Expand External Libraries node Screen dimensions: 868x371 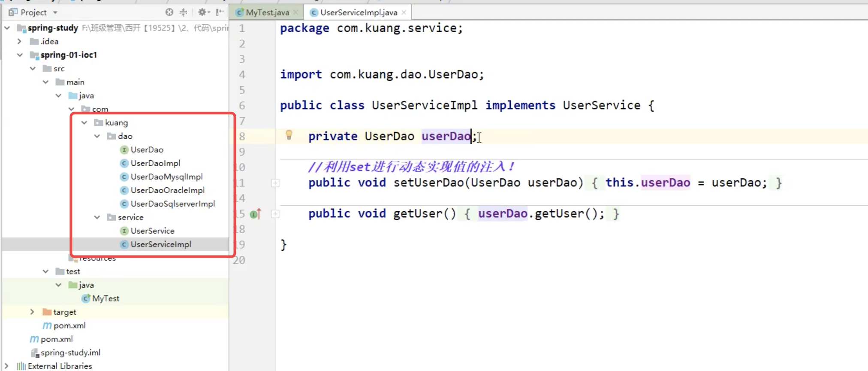[x=6, y=366]
